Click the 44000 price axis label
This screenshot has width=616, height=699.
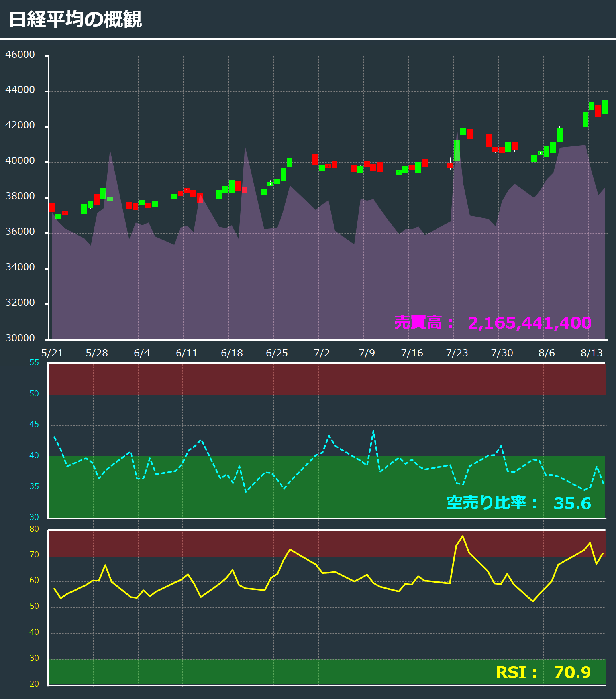(20, 90)
